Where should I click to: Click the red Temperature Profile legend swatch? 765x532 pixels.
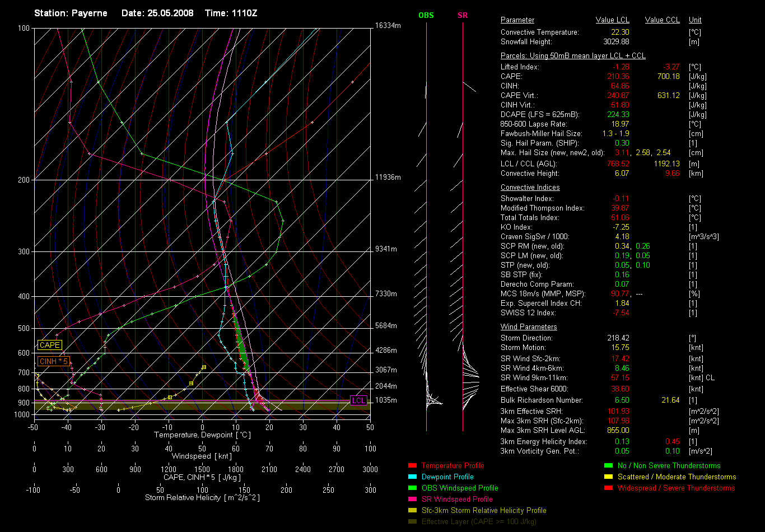pyautogui.click(x=412, y=466)
